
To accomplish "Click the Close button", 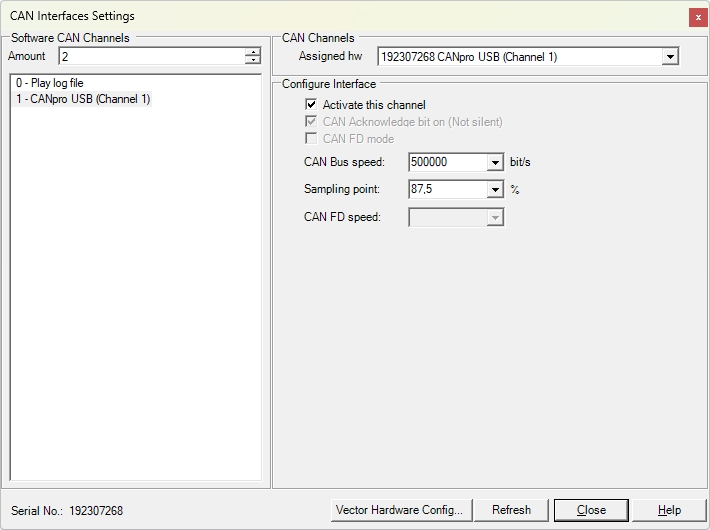I will point(591,510).
